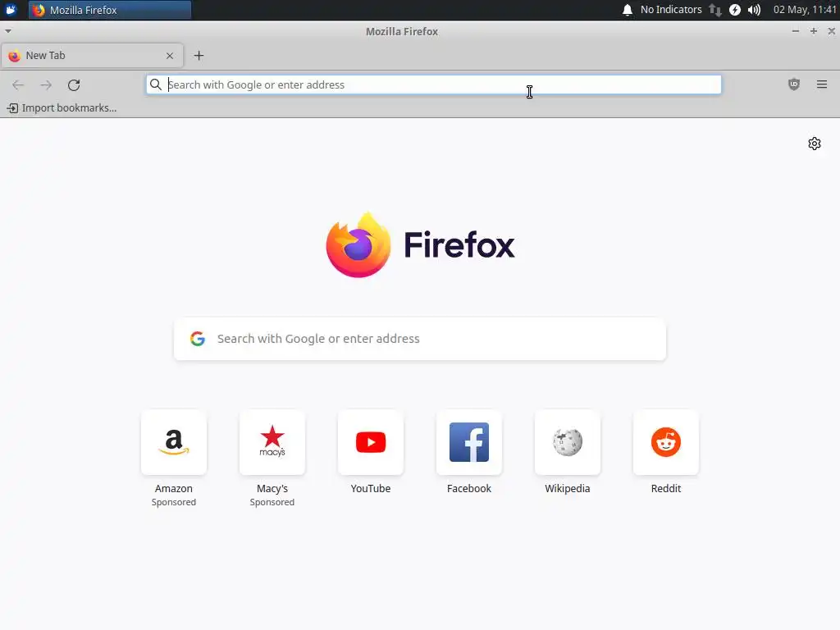Click the Firefox logo on the page

tap(420, 245)
